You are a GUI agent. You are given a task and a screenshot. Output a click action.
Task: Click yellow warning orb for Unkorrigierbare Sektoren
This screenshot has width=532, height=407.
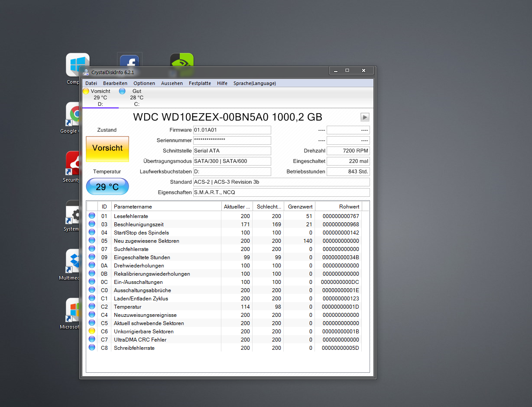click(x=92, y=331)
